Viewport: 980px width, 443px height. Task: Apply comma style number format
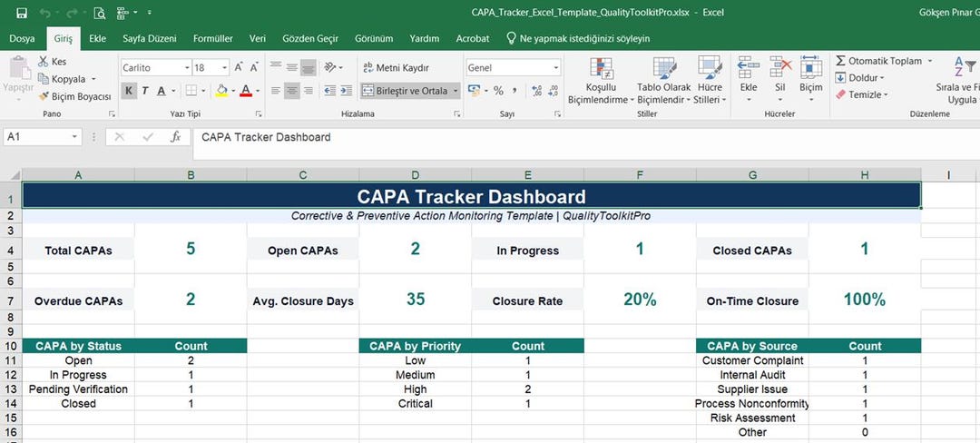[x=514, y=91]
